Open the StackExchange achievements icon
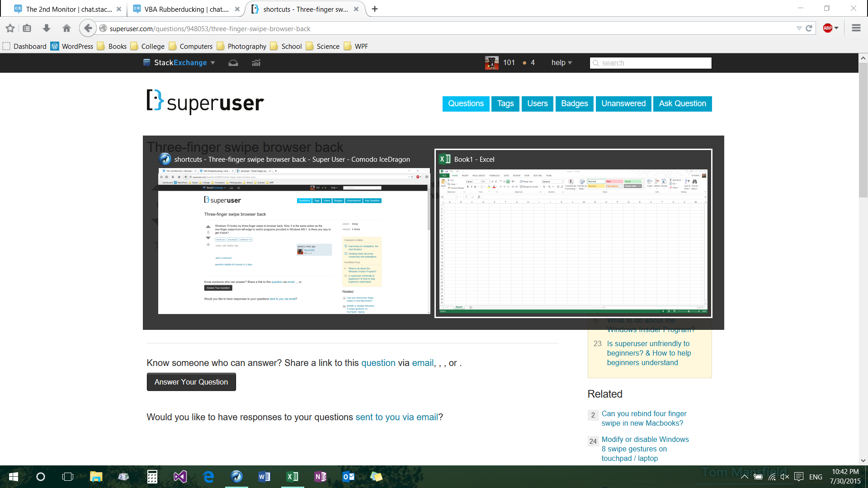The width and height of the screenshot is (868, 488). (256, 63)
